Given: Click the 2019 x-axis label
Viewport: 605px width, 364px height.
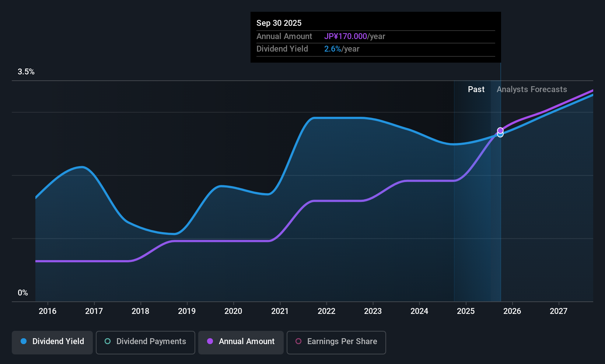Looking at the screenshot, I should (x=187, y=311).
